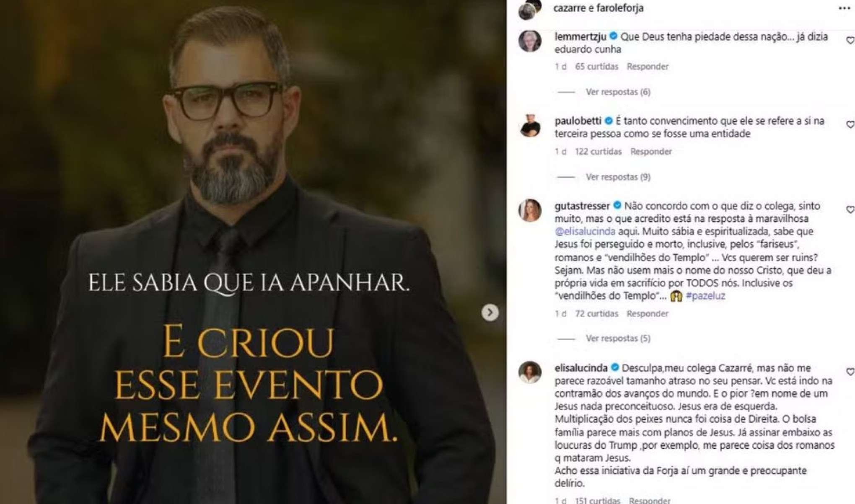Like paulobetti's comment with the heart
This screenshot has width=855, height=504.
pyautogui.click(x=850, y=124)
